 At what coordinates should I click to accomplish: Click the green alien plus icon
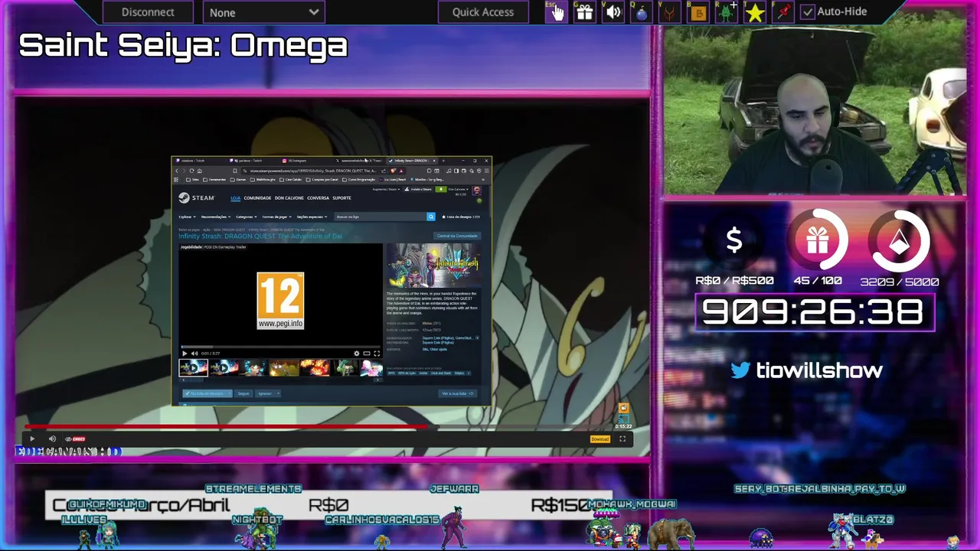[x=726, y=11]
